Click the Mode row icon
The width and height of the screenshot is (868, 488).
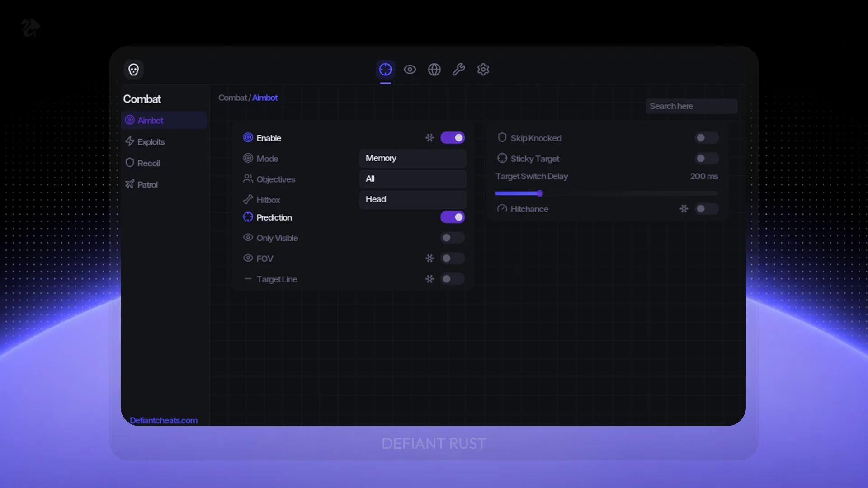248,158
